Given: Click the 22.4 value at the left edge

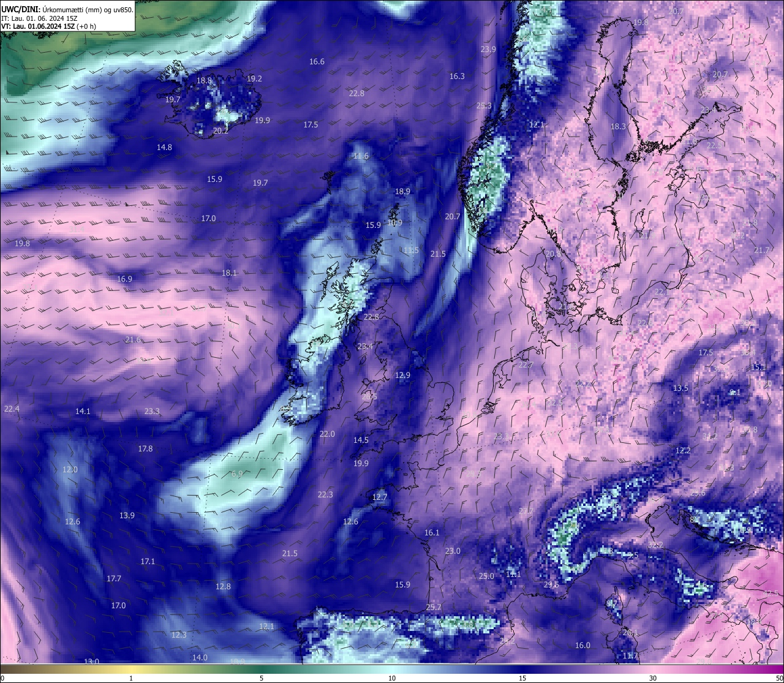Looking at the screenshot, I should pos(12,409).
